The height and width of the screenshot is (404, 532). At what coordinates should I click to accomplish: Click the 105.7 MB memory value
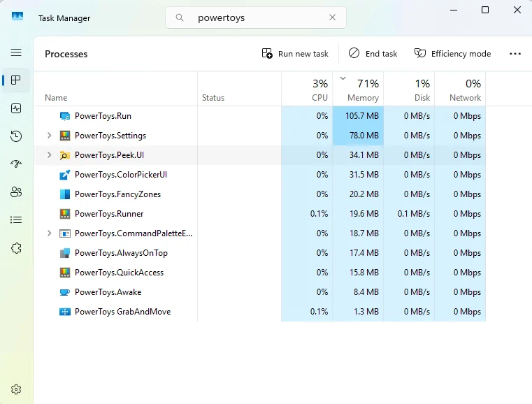tap(361, 116)
